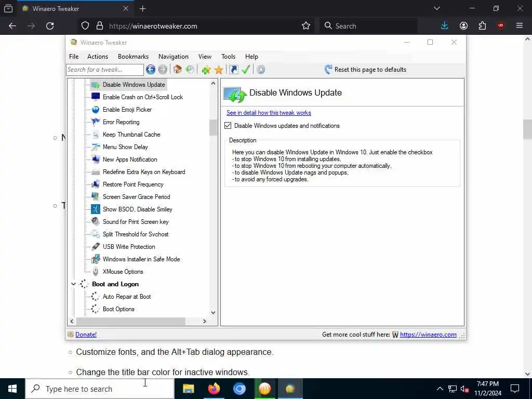532x399 pixels.
Task: Open settings via the gear toolbar icon
Action: pos(261,70)
